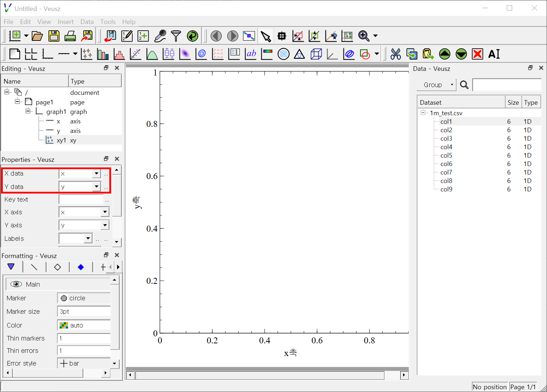Rename the selected widget AI icon
The image size is (547, 392).
coord(494,54)
